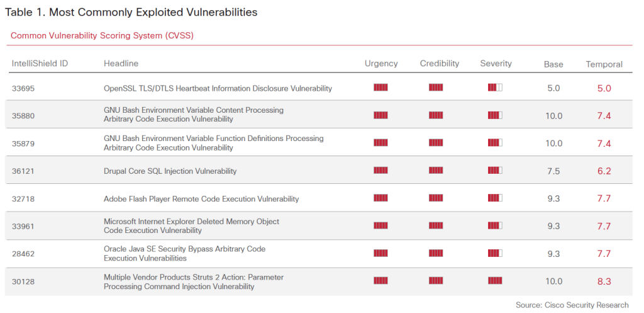Click the Source: Cisco Security Research text
The width and height of the screenshot is (644, 313).
click(572, 305)
